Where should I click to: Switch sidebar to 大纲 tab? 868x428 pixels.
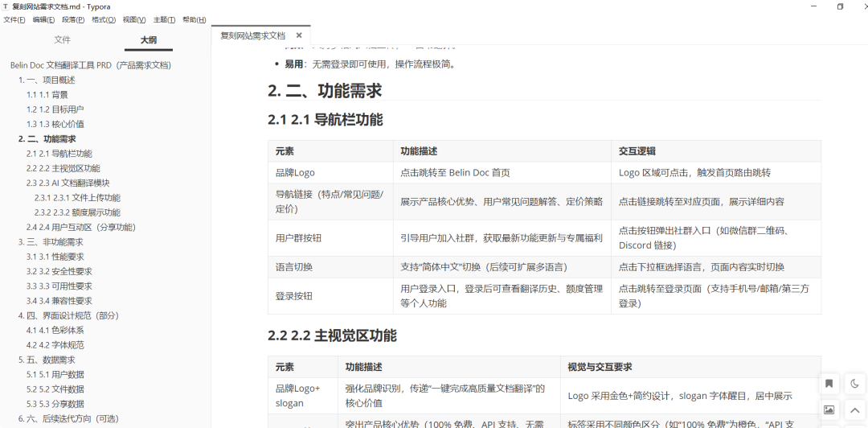149,39
